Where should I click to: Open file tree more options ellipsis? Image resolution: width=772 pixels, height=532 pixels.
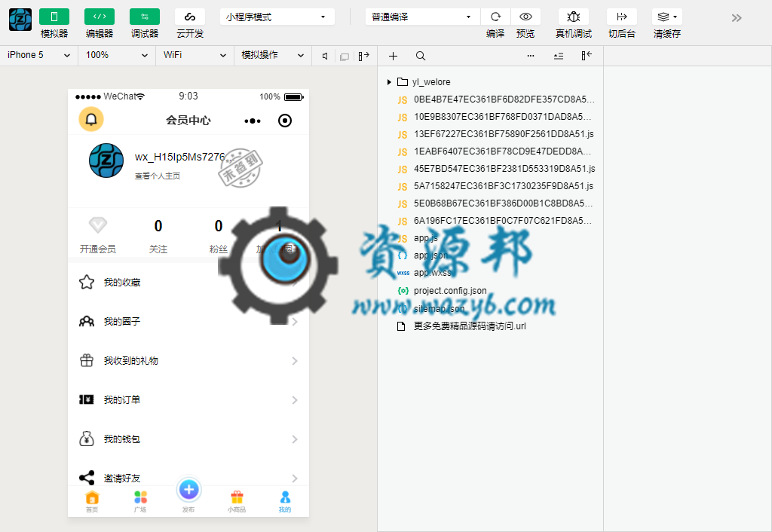tap(530, 56)
